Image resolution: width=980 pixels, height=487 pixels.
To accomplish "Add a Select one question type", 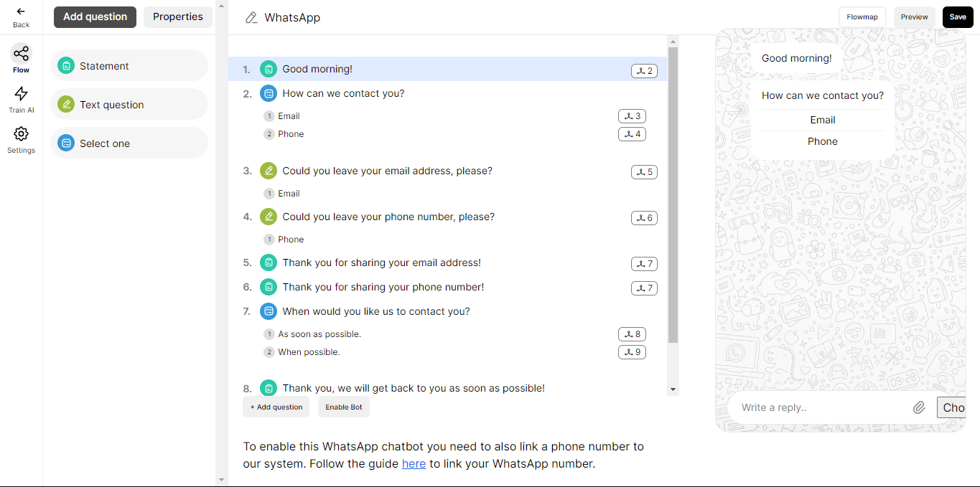I will 129,143.
